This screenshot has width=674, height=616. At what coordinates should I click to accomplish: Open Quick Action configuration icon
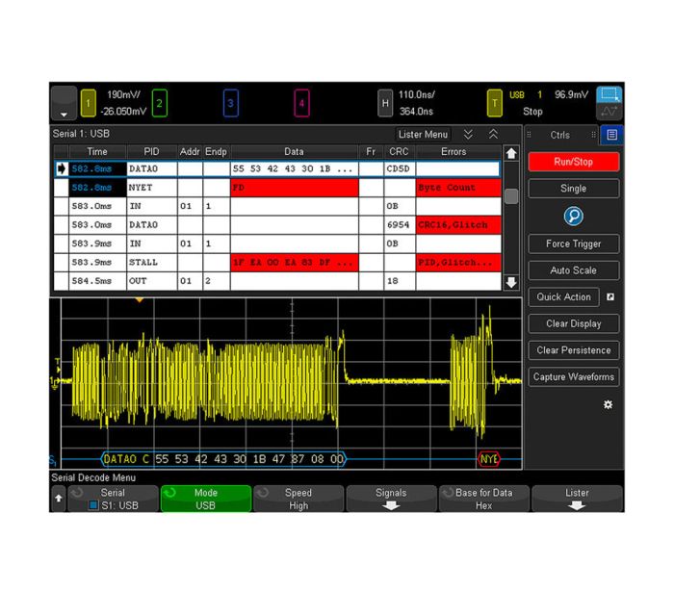[610, 296]
